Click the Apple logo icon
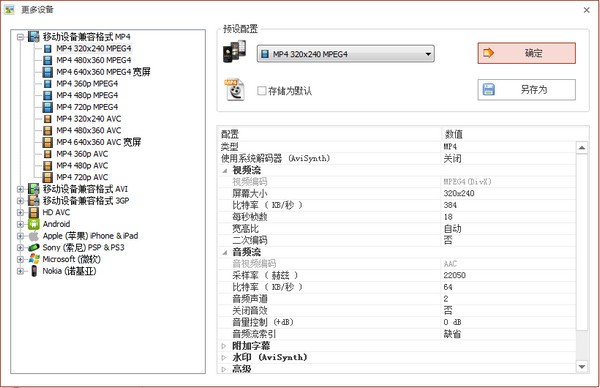 [34, 236]
